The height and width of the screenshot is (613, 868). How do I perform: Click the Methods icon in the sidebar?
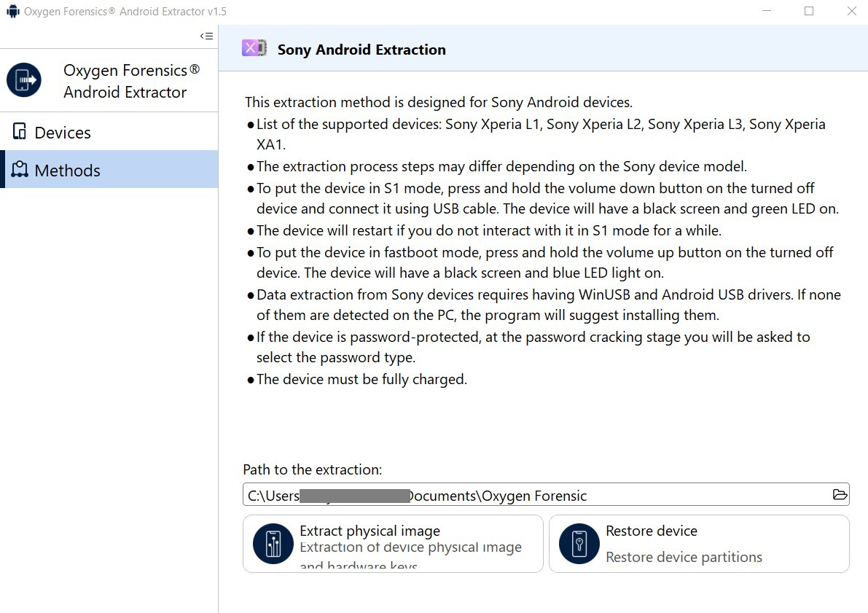pyautogui.click(x=20, y=169)
